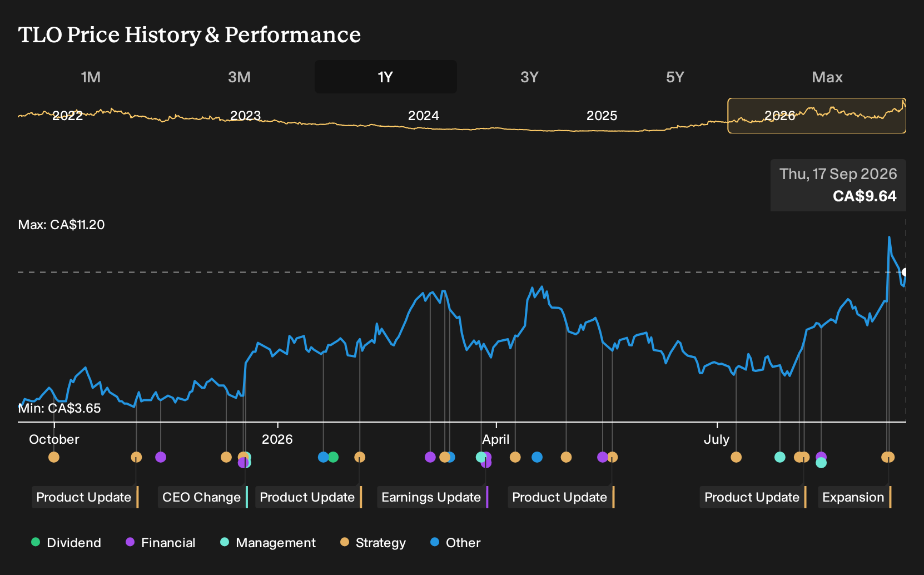Select the active 1Y time range tab
Image resolution: width=924 pixels, height=575 pixels.
386,77
